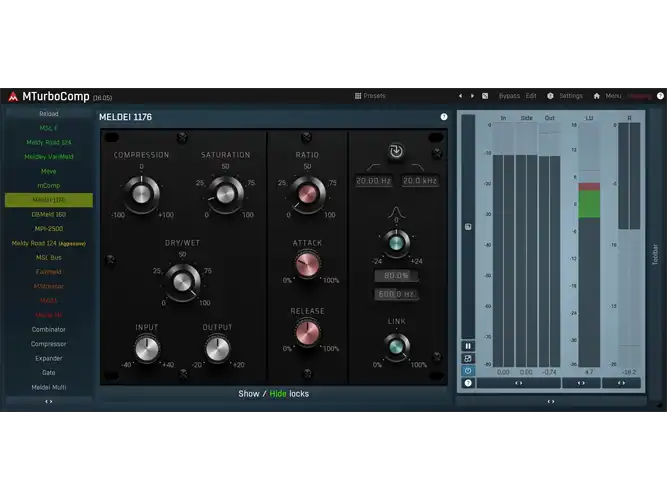Click the teal filter gain knob
Viewport: 667px width, 500px height.
pos(396,243)
